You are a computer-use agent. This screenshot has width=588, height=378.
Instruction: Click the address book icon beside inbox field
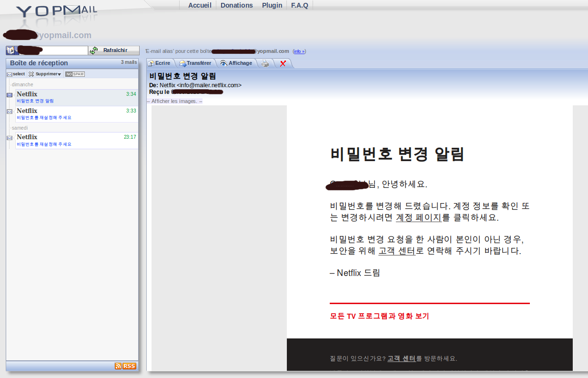[x=10, y=51]
